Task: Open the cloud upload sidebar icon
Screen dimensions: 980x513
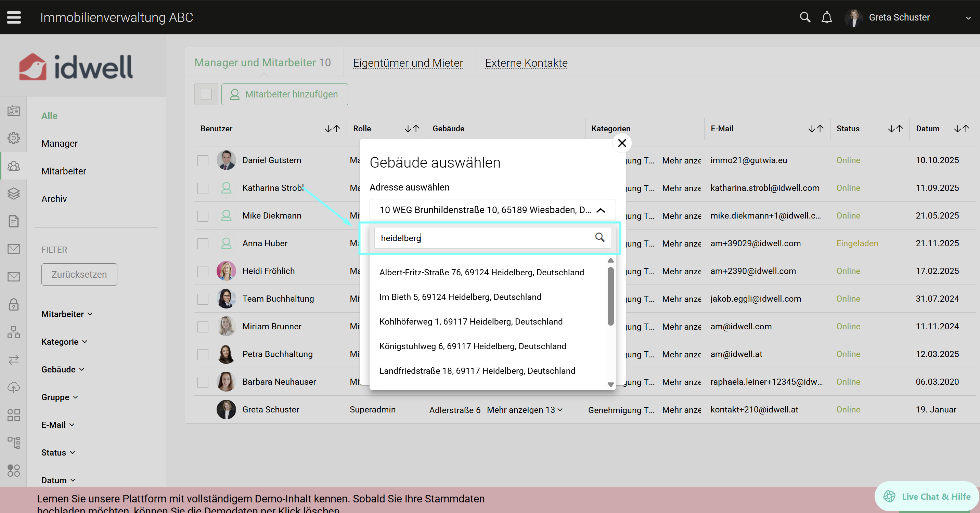Action: [14, 387]
